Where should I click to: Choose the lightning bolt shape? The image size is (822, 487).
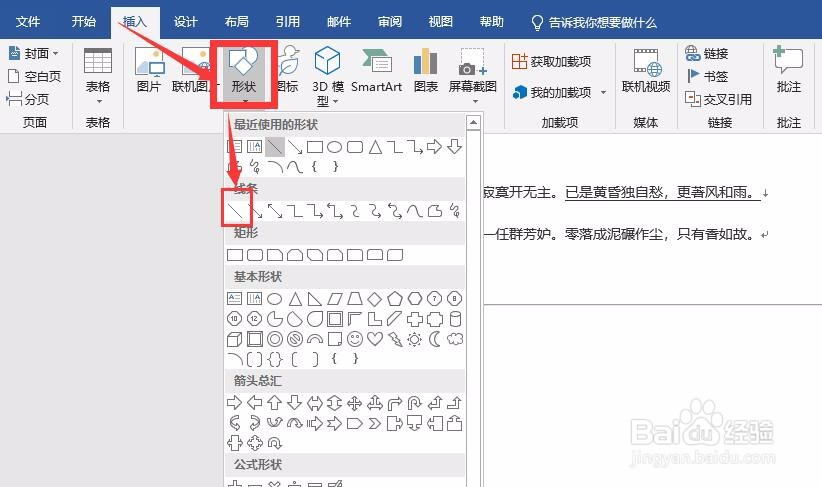point(395,339)
